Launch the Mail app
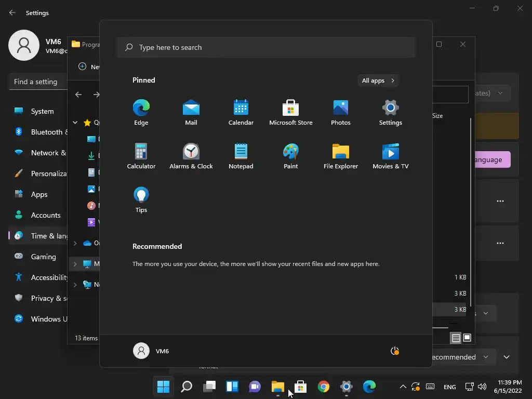The width and height of the screenshot is (532, 399). pos(191,112)
